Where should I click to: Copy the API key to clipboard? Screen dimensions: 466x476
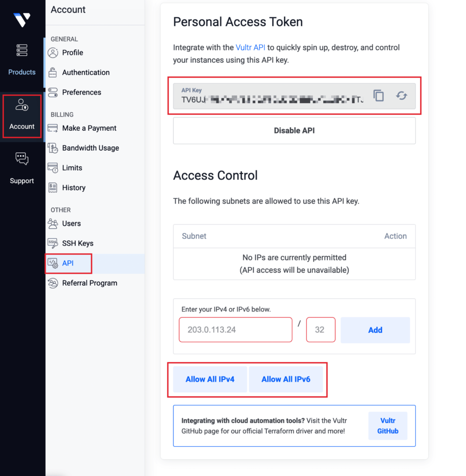(x=379, y=95)
